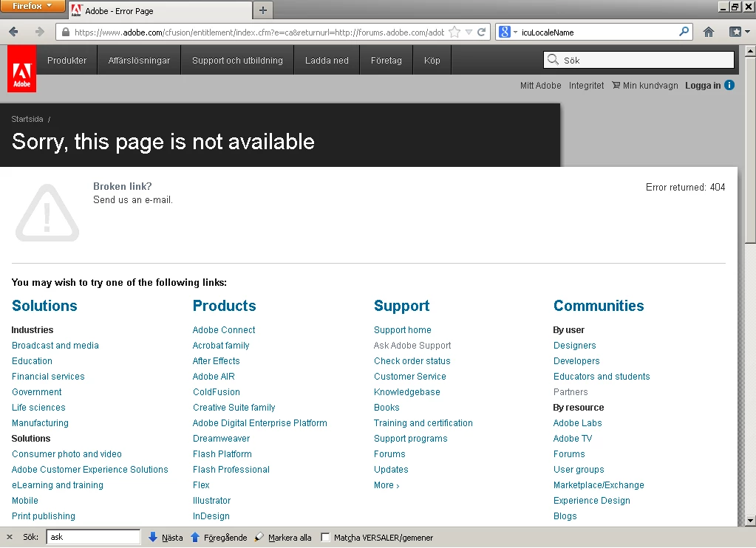Image resolution: width=756 pixels, height=548 pixels.
Task: Open the Marketplace/Exchange link
Action: [599, 485]
